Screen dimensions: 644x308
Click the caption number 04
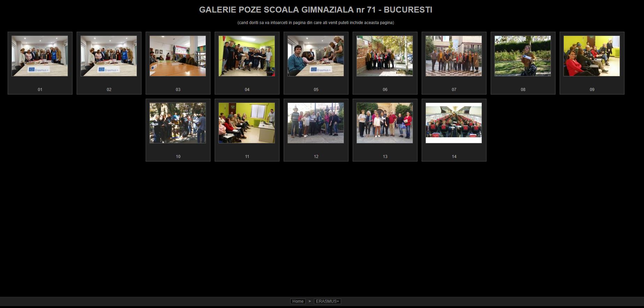pos(247,90)
